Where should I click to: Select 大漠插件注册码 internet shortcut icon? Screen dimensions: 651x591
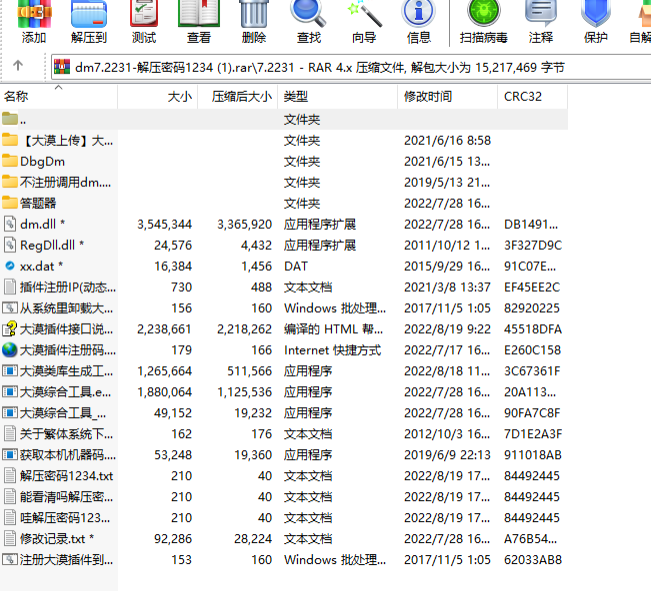(x=10, y=350)
